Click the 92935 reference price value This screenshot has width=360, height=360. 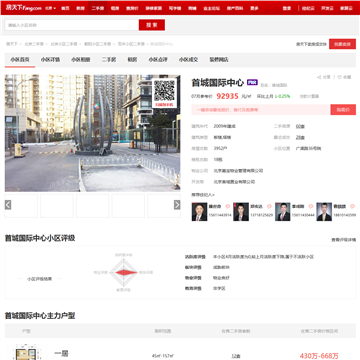click(227, 96)
